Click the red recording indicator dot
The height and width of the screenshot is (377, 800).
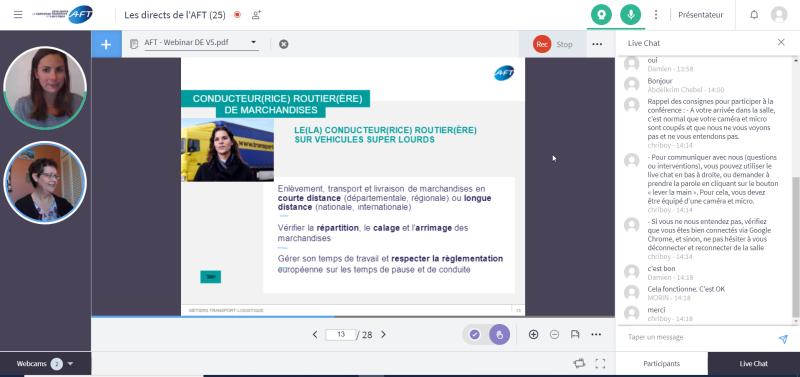click(x=237, y=15)
